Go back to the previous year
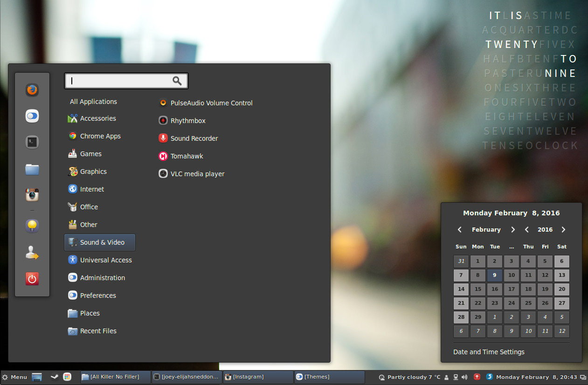Image resolution: width=588 pixels, height=385 pixels. coord(526,229)
